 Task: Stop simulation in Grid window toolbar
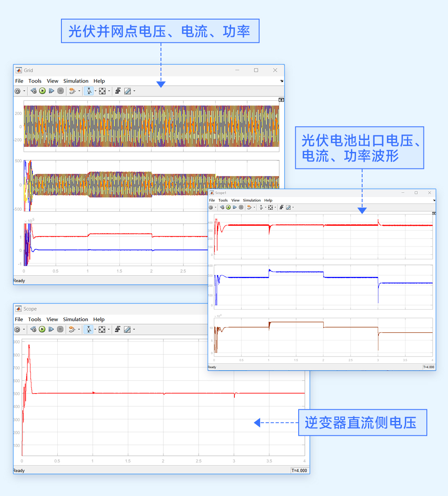click(61, 91)
